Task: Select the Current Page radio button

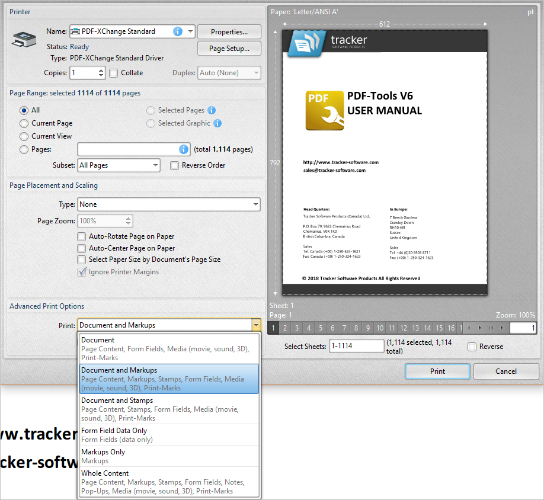Action: (24, 124)
